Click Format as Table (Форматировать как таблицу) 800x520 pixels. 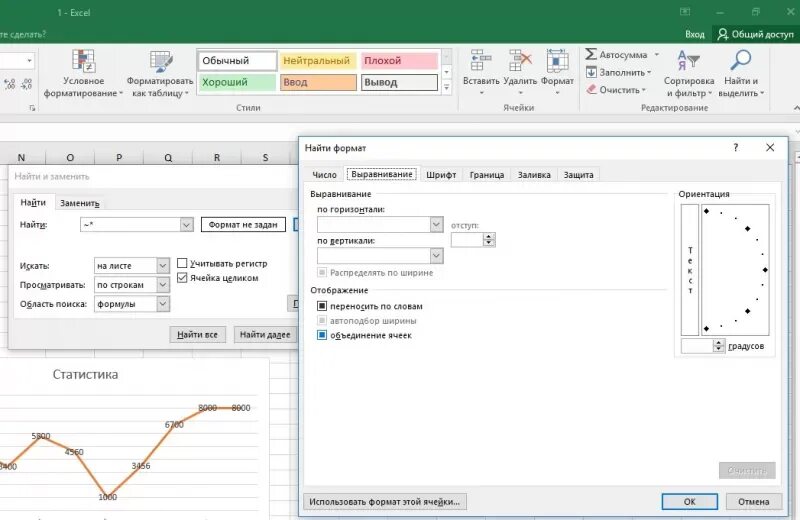(160, 73)
